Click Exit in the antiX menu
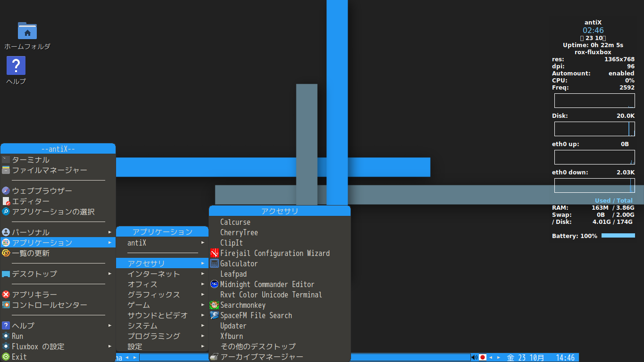644x362 pixels. (x=58, y=357)
